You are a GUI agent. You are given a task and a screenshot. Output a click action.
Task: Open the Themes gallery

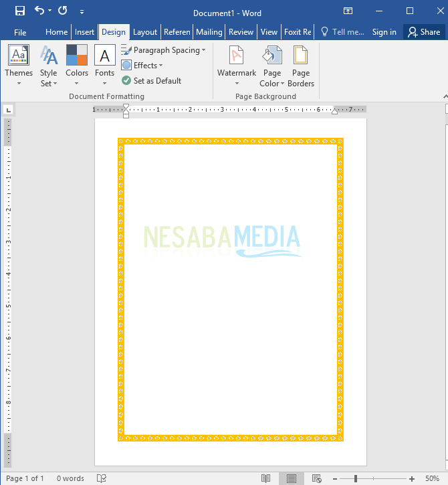pos(19,66)
